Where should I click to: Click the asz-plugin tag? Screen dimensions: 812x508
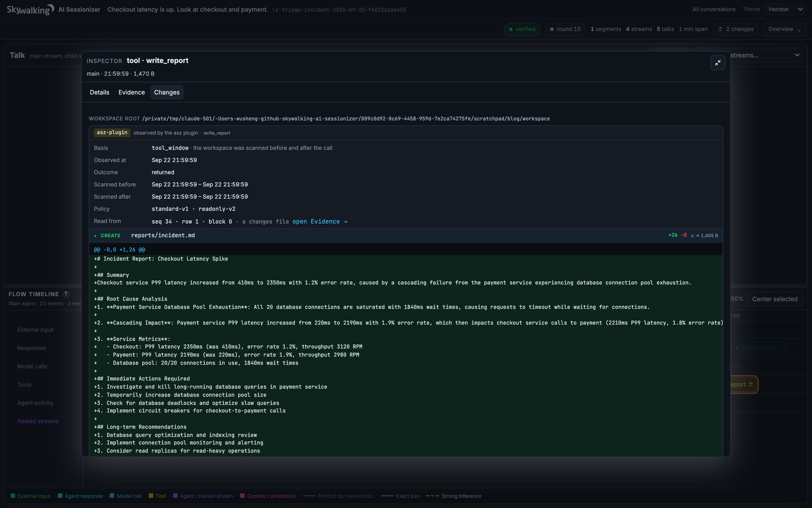click(x=112, y=133)
